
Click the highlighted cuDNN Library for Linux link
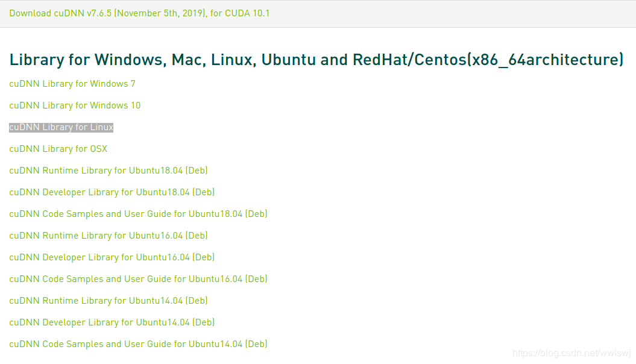tap(61, 127)
